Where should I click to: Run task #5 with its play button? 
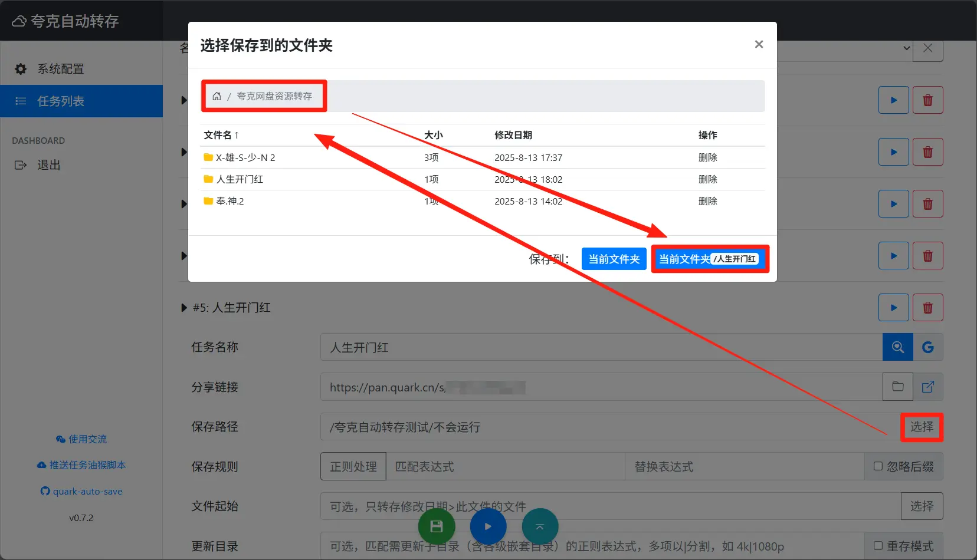(893, 308)
